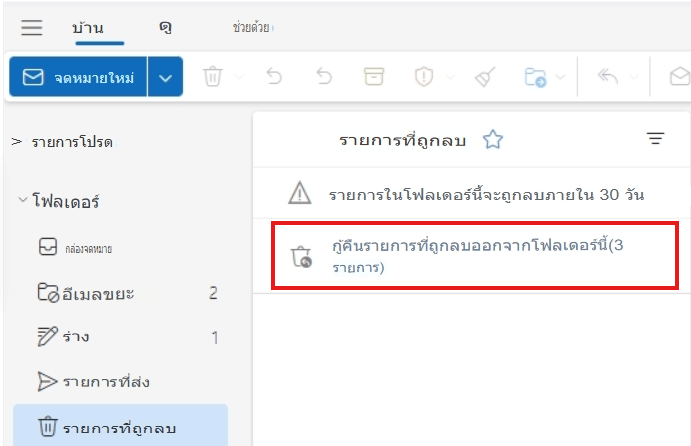Expand the รายการโปรด favorites section
Screen dimensions: 691x446
(x=17, y=141)
